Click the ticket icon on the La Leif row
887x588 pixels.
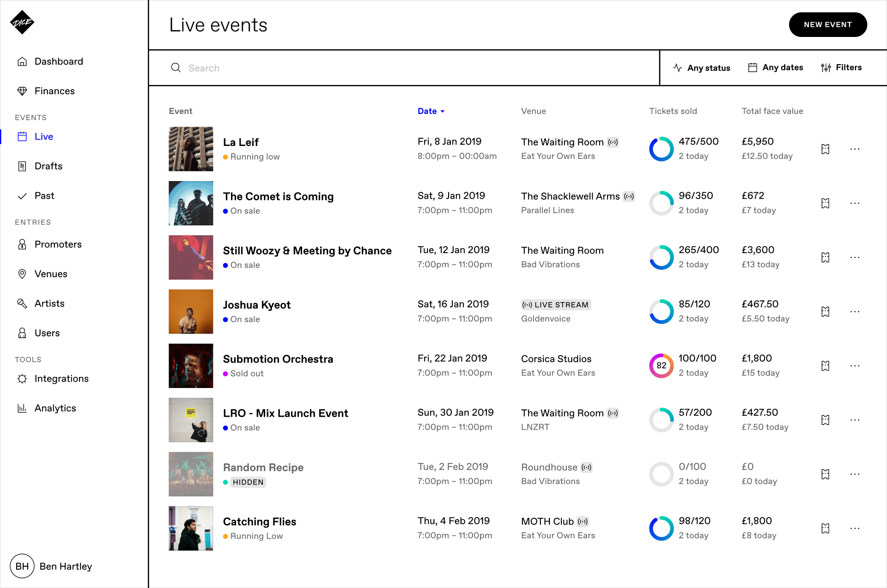(x=826, y=149)
